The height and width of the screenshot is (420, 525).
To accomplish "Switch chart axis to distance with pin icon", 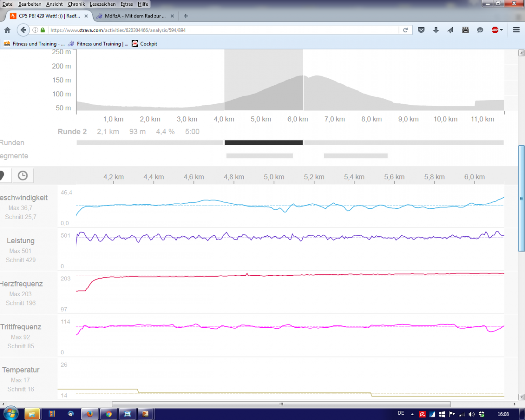I will pos(3,175).
